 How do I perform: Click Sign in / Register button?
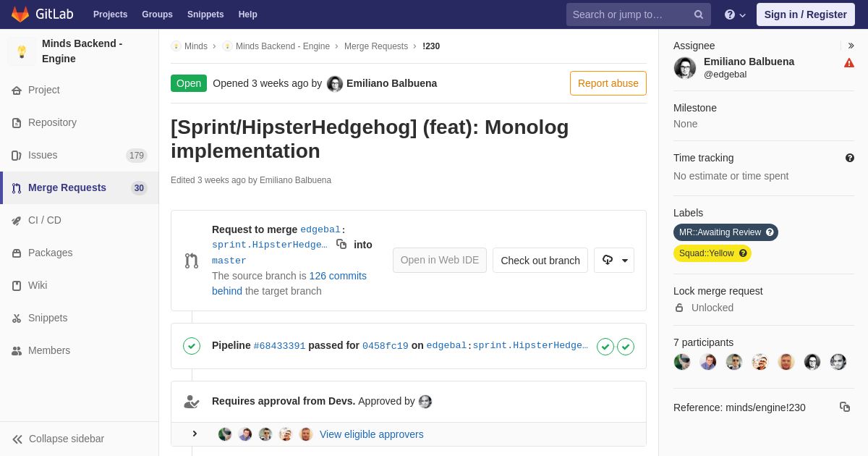pos(805,14)
